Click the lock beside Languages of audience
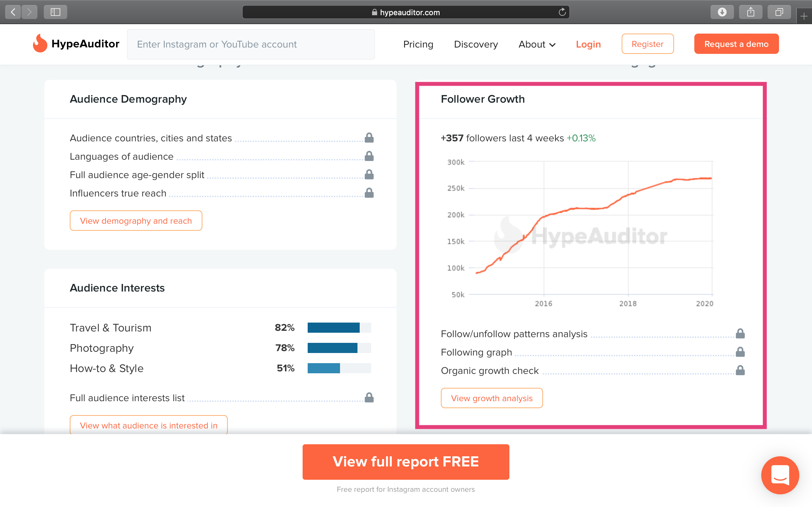This screenshot has height=507, width=812. (369, 155)
